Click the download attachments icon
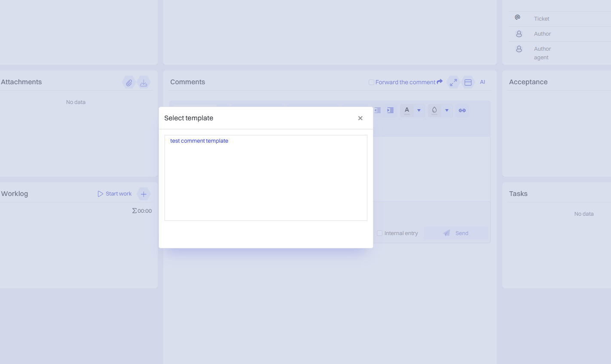The image size is (611, 364). tap(144, 83)
